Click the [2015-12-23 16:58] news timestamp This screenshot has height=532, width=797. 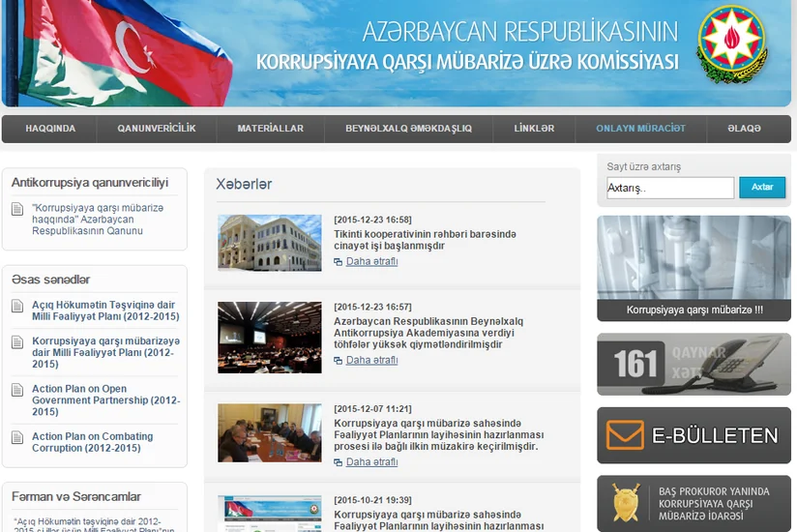tap(372, 220)
